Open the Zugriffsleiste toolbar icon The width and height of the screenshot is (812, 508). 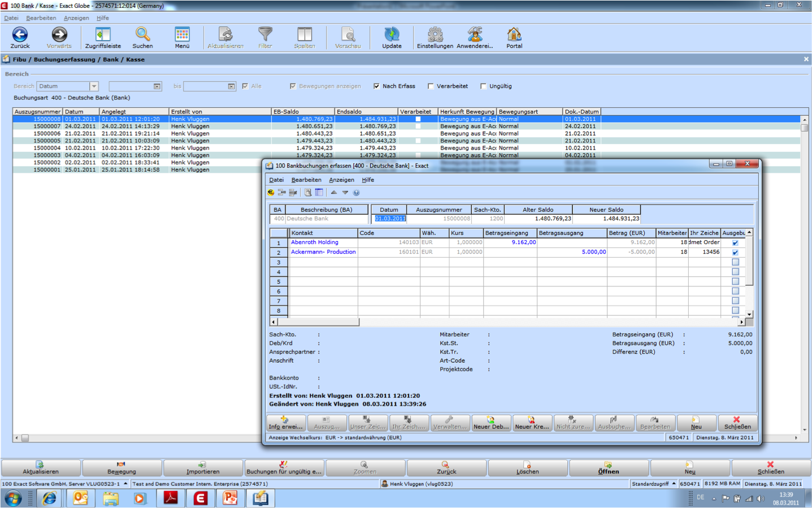pyautogui.click(x=103, y=35)
